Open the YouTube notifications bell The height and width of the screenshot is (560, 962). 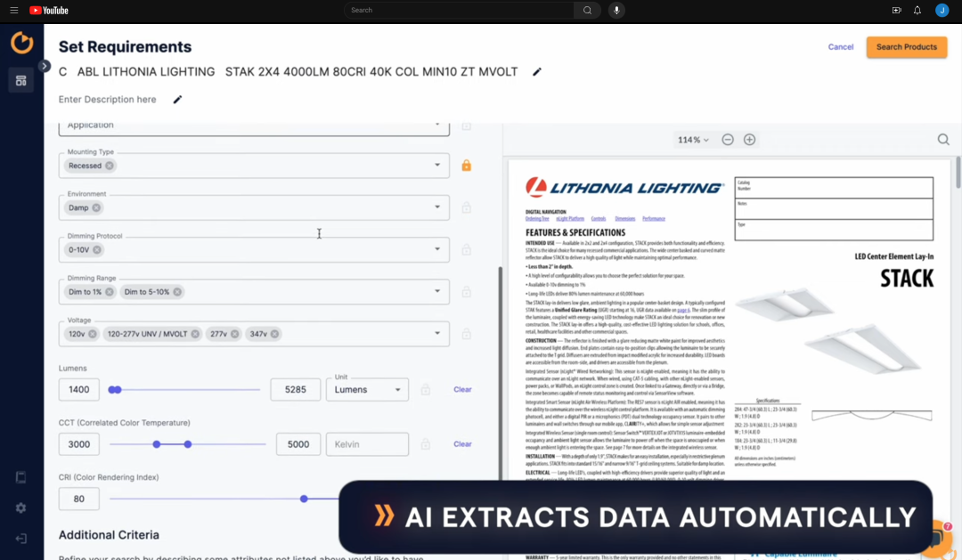click(917, 11)
